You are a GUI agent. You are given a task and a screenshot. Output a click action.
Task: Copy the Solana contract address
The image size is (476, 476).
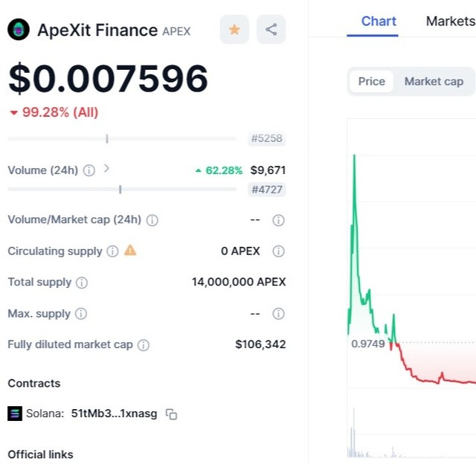coord(171,414)
